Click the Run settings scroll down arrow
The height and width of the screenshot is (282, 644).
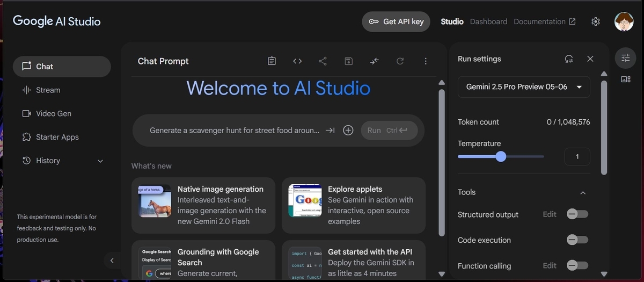[x=604, y=273]
